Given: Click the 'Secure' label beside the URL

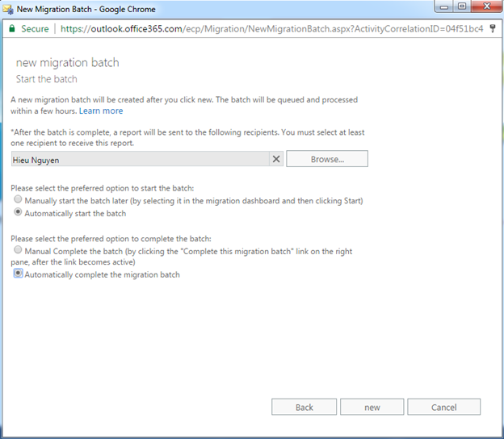Looking at the screenshot, I should pyautogui.click(x=35, y=28).
